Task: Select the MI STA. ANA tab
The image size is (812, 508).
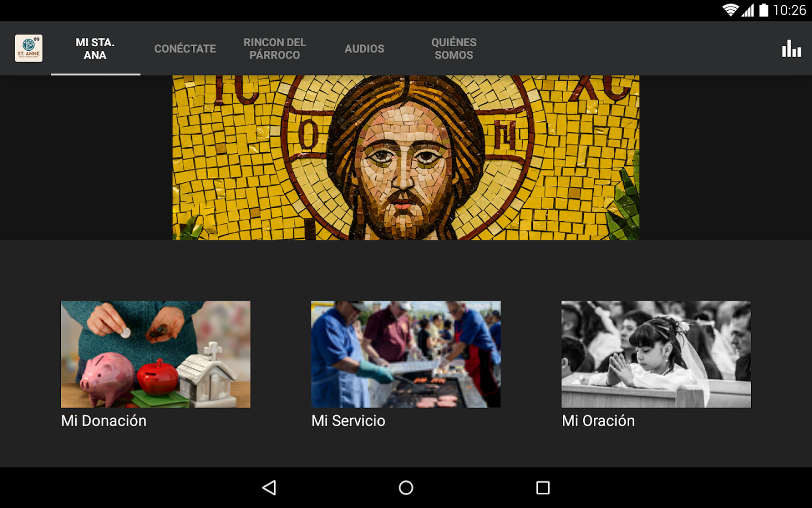Action: tap(95, 49)
